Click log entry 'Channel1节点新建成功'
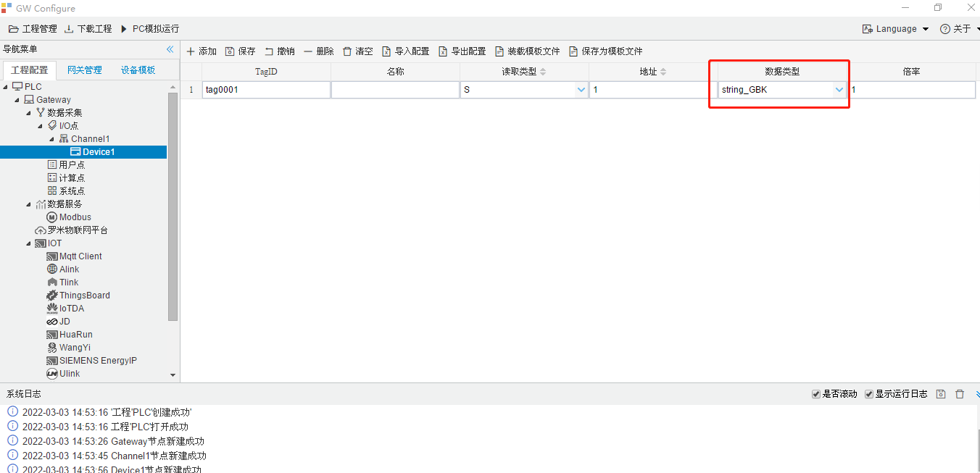 [x=159, y=456]
